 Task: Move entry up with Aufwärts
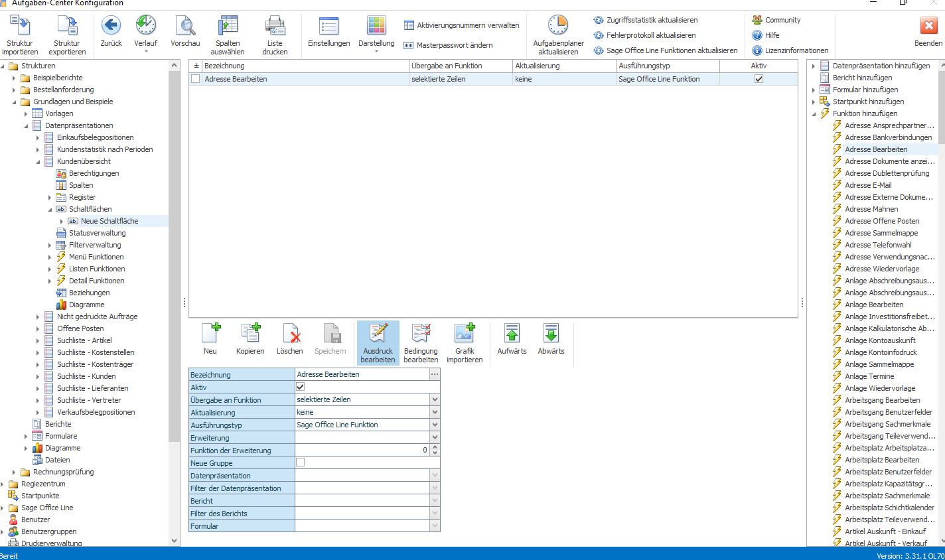(x=512, y=333)
